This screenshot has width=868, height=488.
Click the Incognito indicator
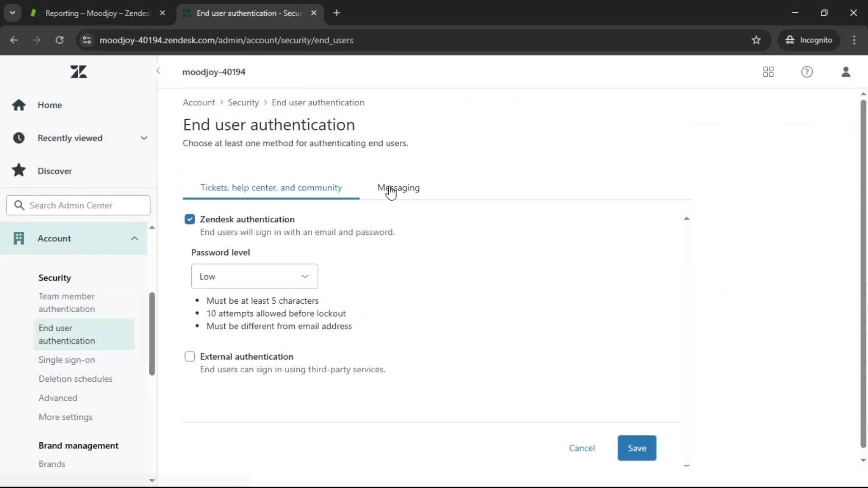click(x=808, y=40)
